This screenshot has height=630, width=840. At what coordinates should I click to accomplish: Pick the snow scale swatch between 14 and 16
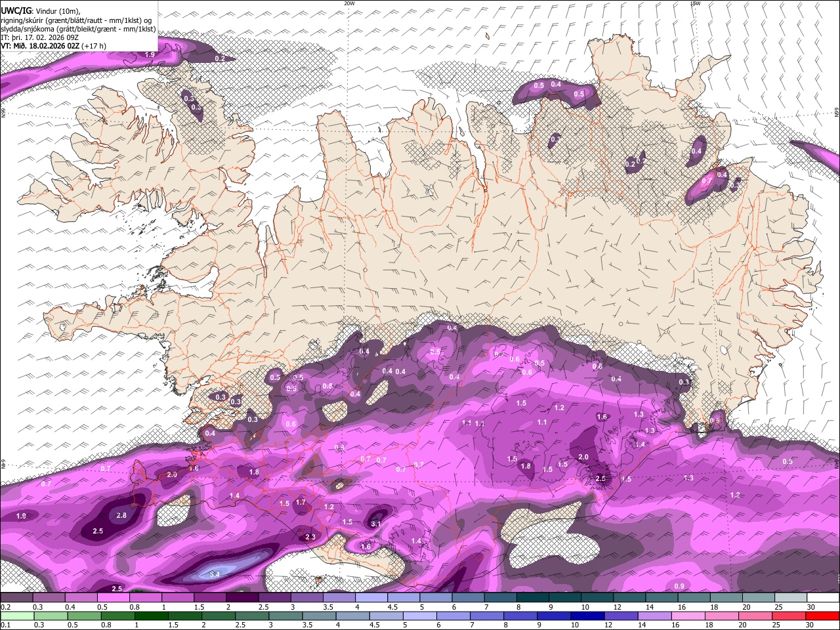(661, 598)
